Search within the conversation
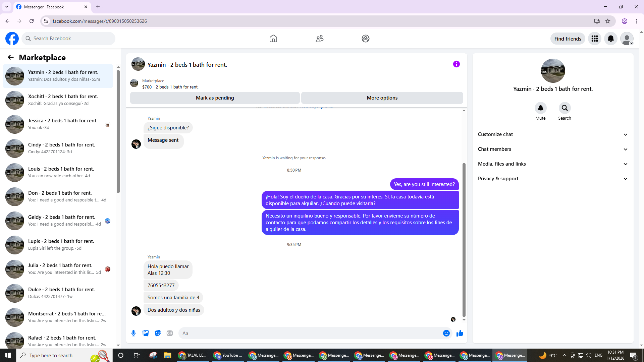The image size is (644, 362). [565, 108]
